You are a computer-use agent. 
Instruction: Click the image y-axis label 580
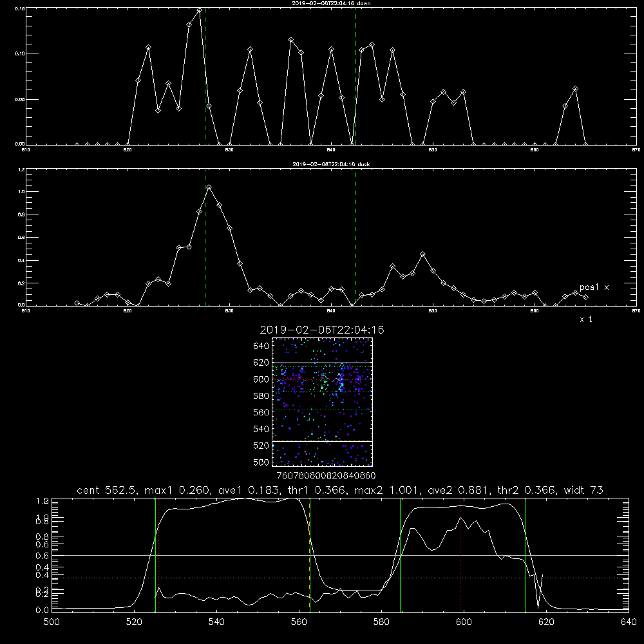(261, 396)
